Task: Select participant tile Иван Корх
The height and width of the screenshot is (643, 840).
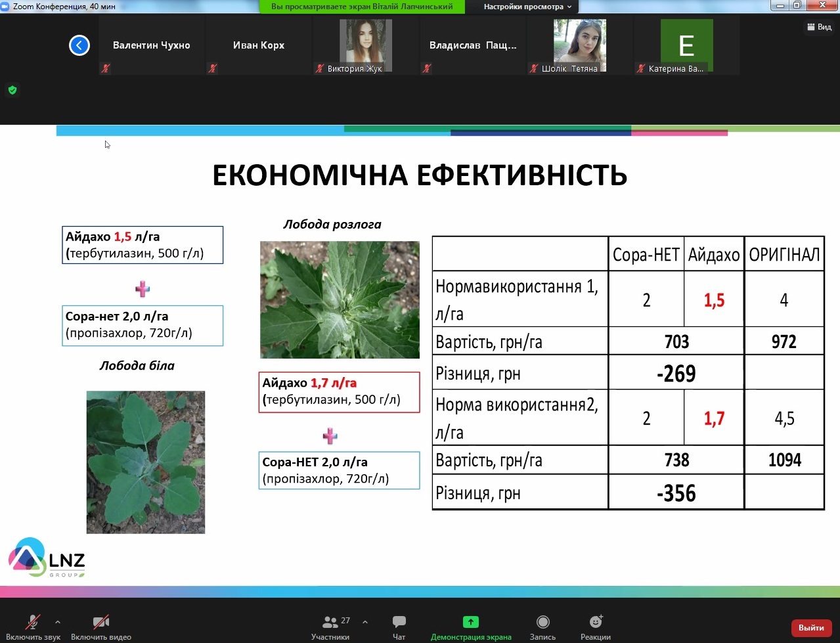Action: click(x=259, y=45)
